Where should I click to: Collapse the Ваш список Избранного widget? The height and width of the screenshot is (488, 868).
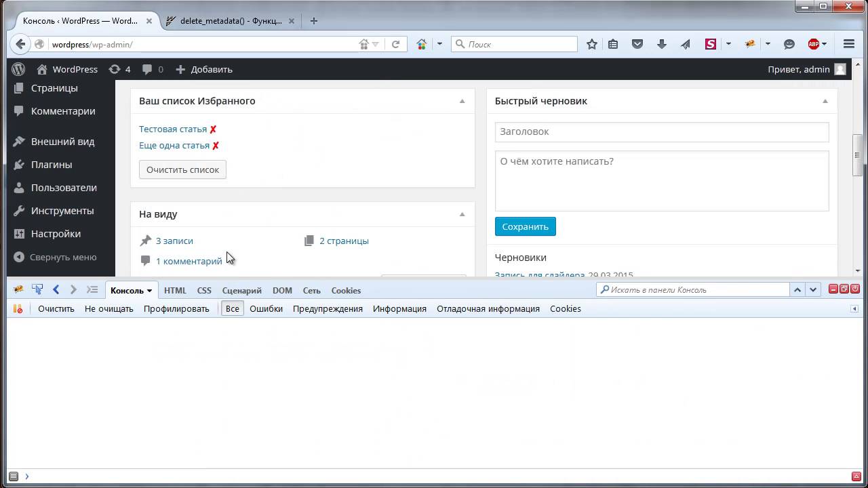(462, 101)
